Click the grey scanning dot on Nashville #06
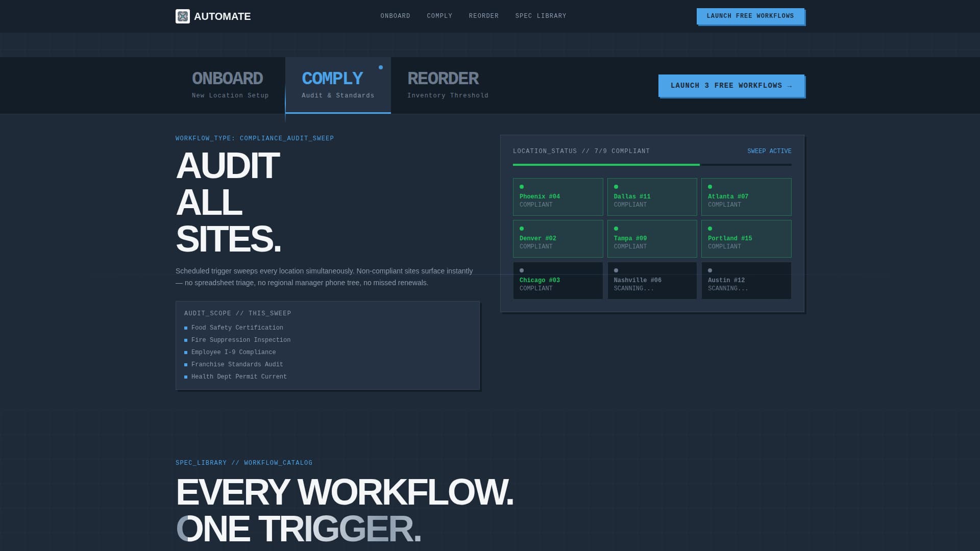Viewport: 980px width, 551px height. [616, 270]
